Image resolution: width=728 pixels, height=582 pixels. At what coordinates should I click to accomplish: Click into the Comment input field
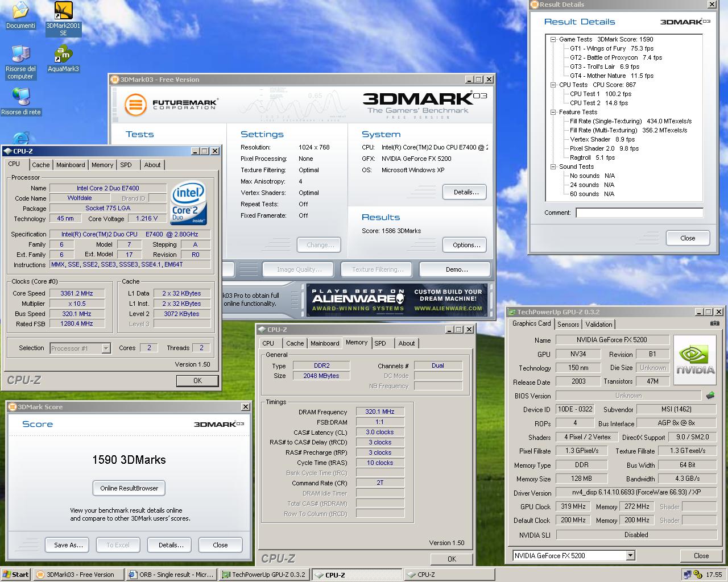tap(639, 213)
